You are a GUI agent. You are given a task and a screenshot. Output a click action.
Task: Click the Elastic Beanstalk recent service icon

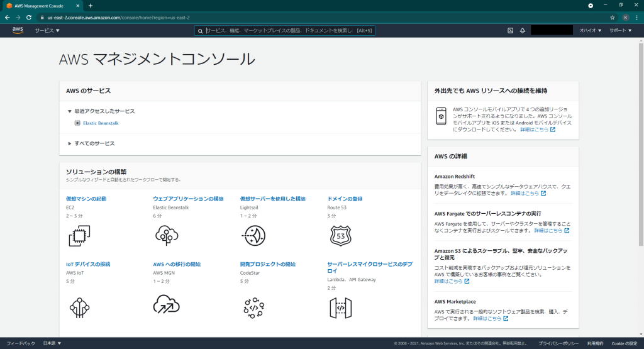[x=77, y=123]
